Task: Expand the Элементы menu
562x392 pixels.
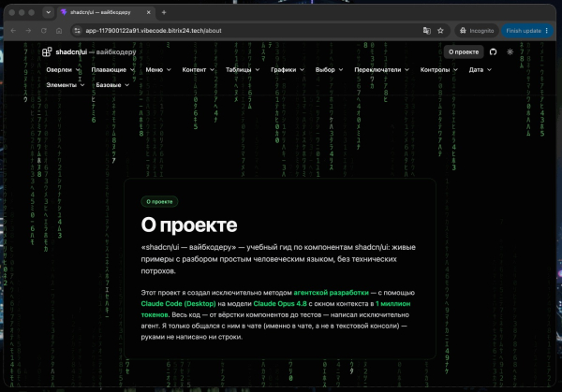Action: (66, 85)
